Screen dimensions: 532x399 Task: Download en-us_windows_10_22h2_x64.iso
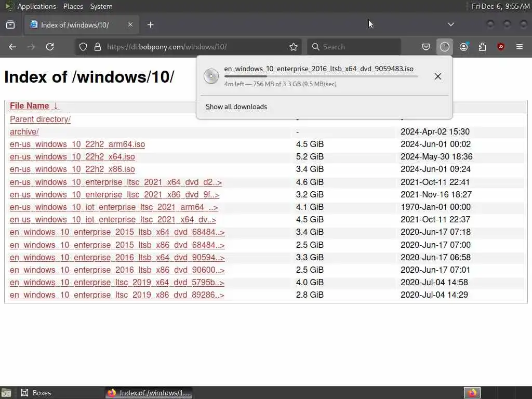coord(72,157)
